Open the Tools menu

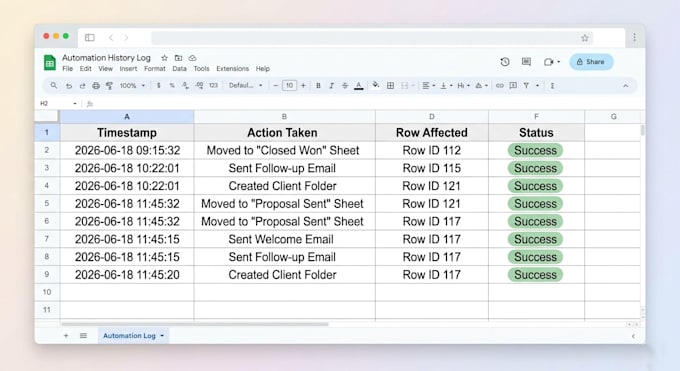[x=201, y=69]
